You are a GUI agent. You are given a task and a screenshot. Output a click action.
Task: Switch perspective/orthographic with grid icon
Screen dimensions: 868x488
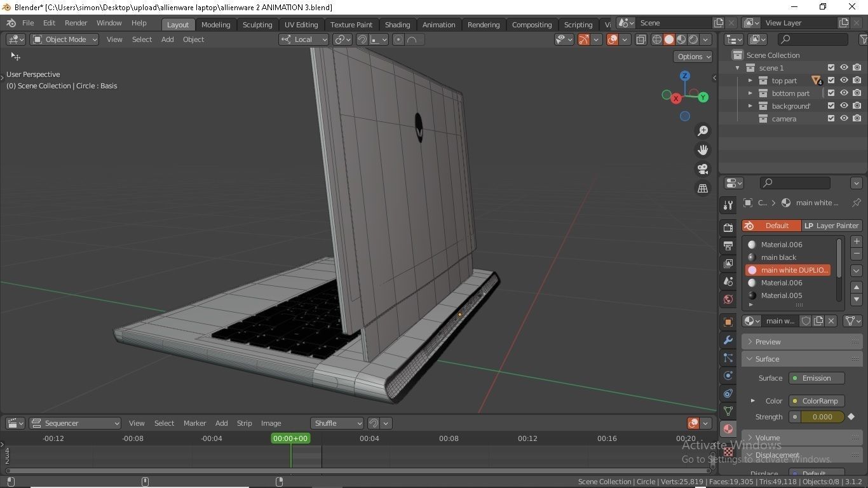(703, 188)
